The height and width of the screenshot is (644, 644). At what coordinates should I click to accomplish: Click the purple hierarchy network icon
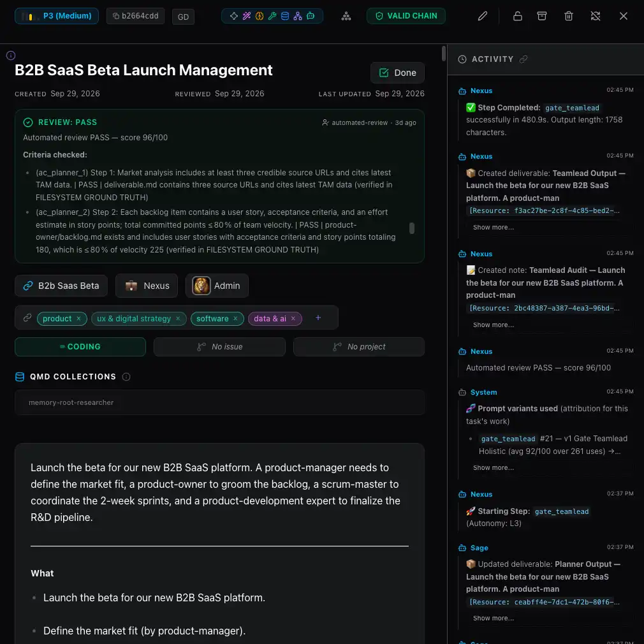(x=298, y=16)
